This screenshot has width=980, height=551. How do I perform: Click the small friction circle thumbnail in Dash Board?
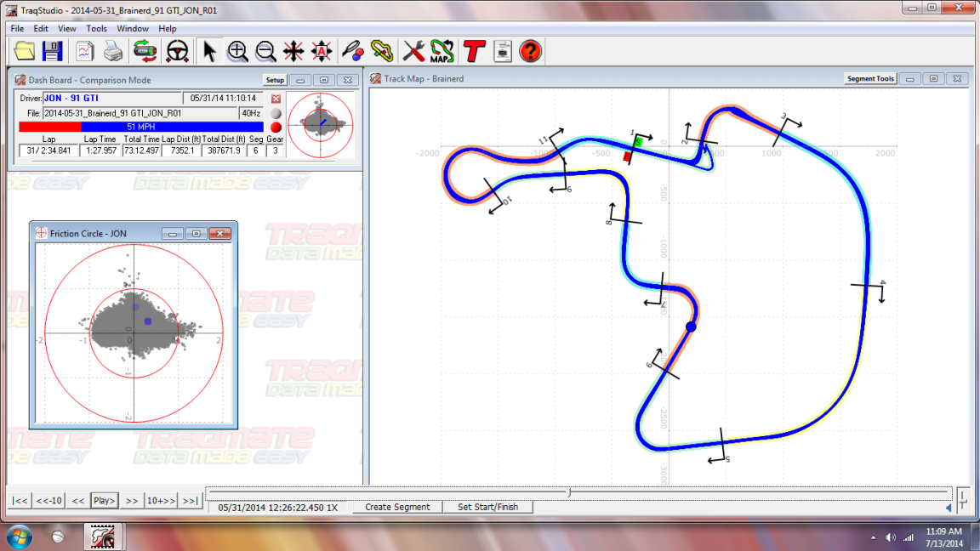(x=320, y=125)
